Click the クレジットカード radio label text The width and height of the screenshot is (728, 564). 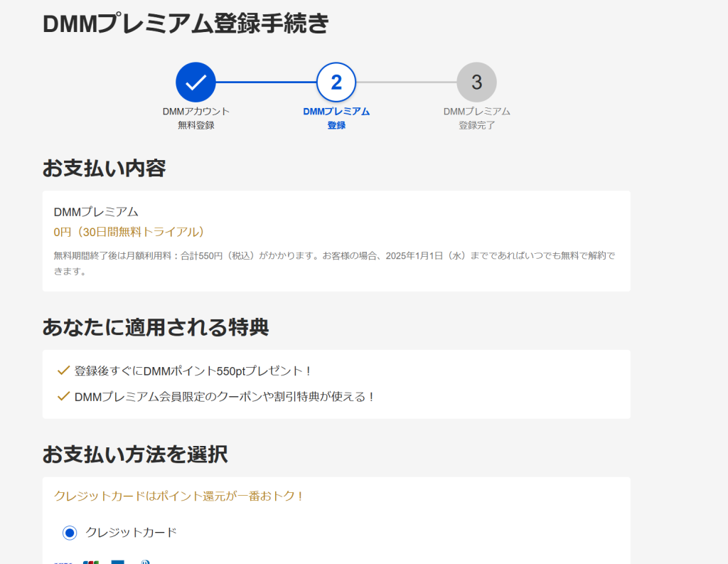131,532
